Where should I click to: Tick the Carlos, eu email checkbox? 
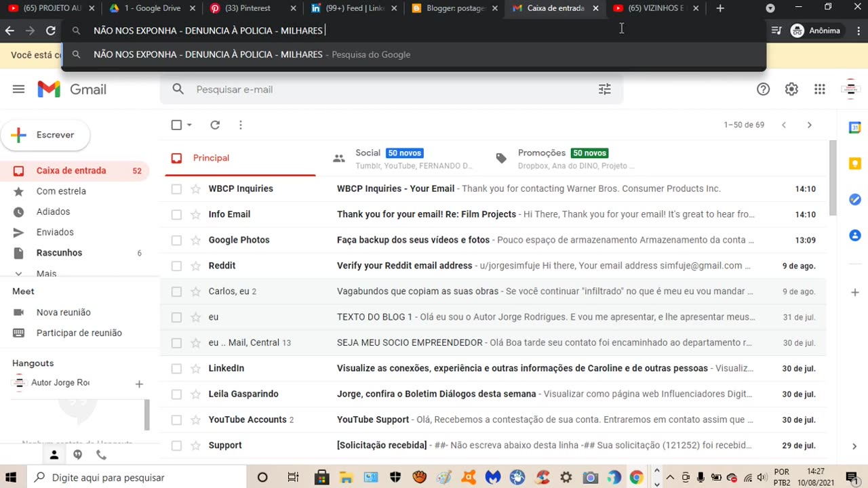click(x=176, y=291)
